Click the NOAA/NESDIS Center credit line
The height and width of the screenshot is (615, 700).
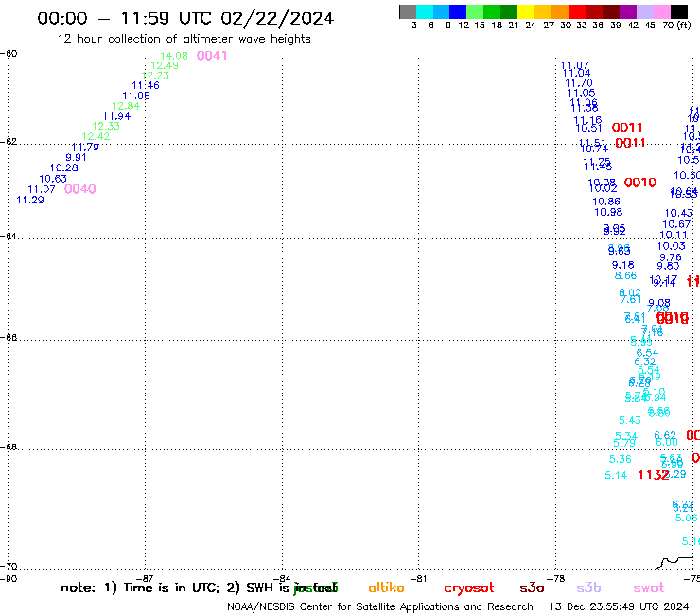(x=380, y=607)
